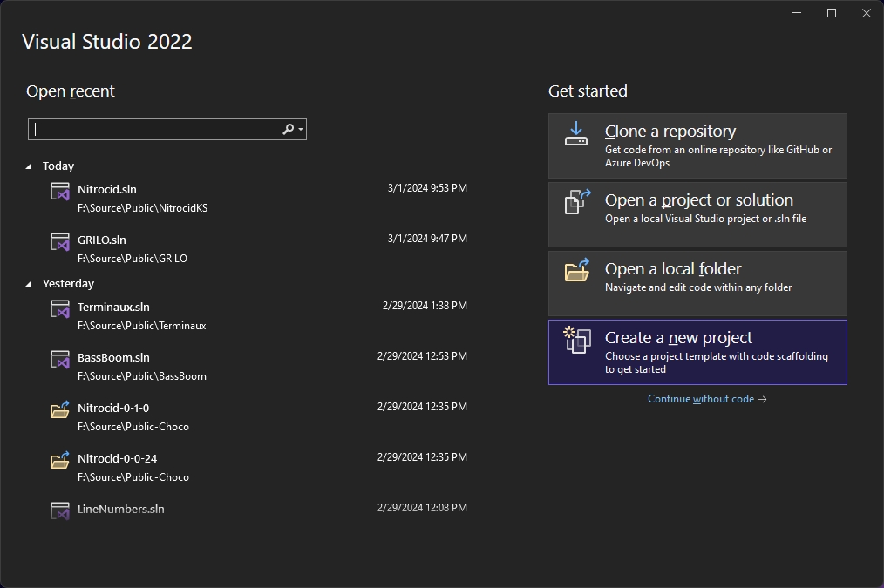884x588 pixels.
Task: Open the recent Terminaux.sln entry
Action: (x=113, y=307)
